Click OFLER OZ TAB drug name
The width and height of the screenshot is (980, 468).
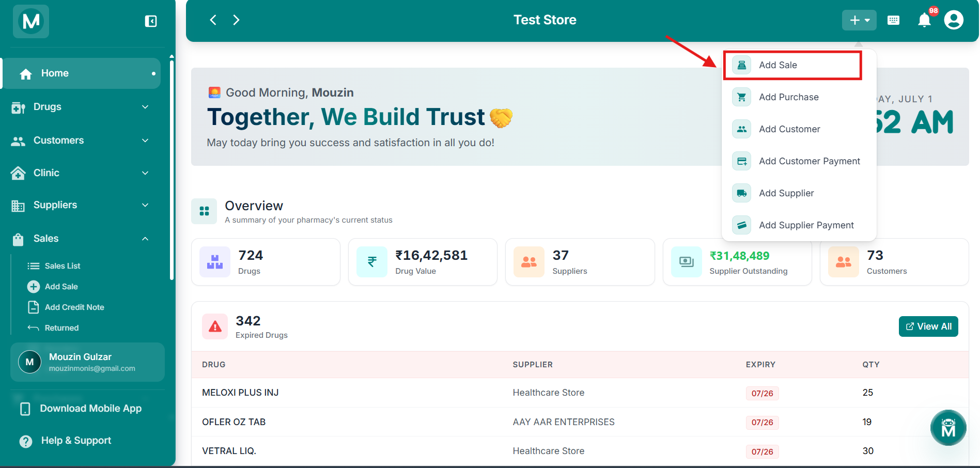pyautogui.click(x=234, y=422)
